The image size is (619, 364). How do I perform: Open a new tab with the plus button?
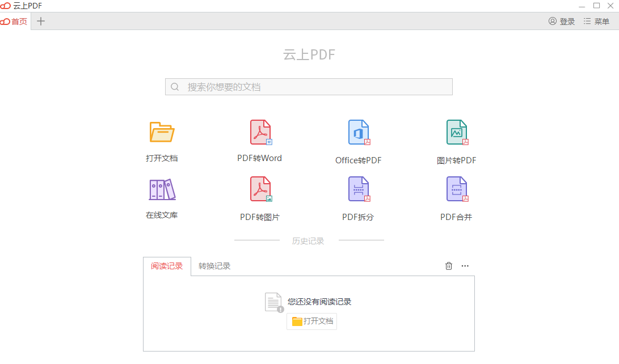tap(40, 21)
